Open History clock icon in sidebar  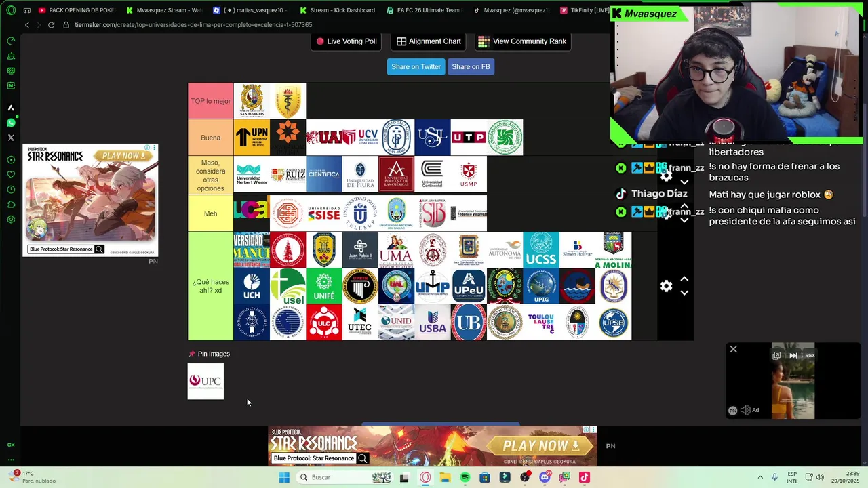(x=11, y=190)
